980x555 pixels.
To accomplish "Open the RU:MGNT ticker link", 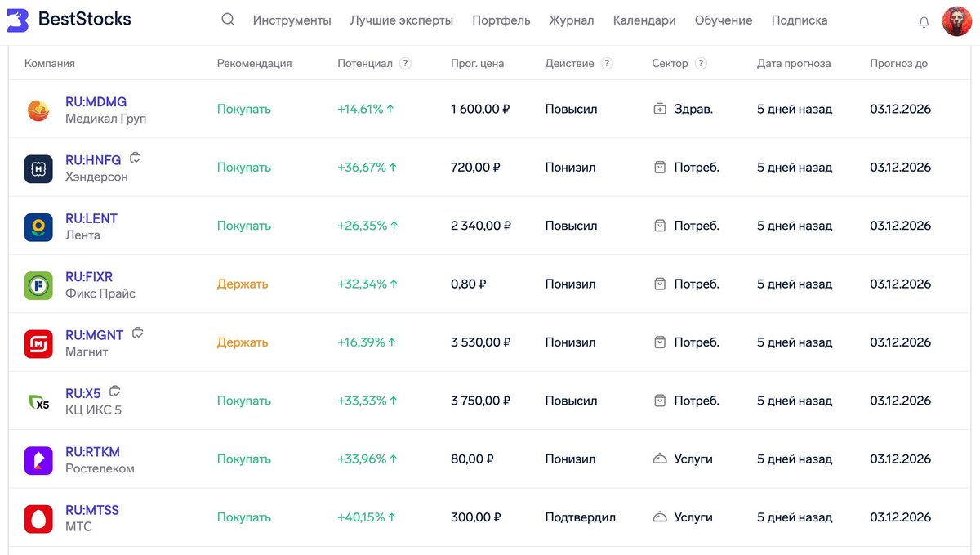I will 95,335.
